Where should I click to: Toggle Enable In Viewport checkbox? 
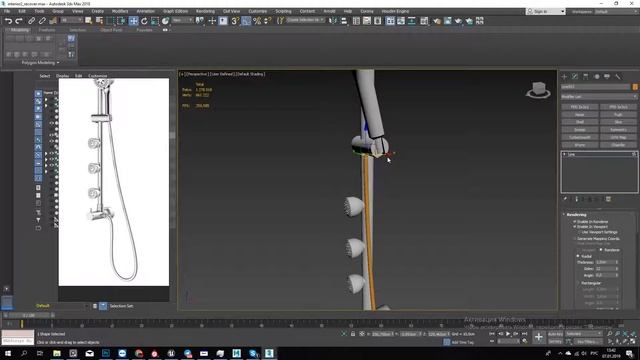575,227
